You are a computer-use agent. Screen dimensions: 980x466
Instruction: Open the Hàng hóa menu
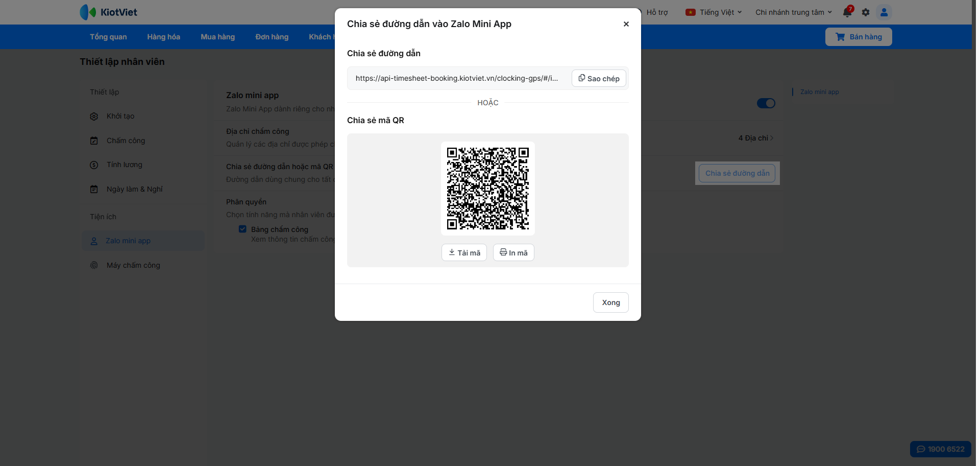pos(164,37)
